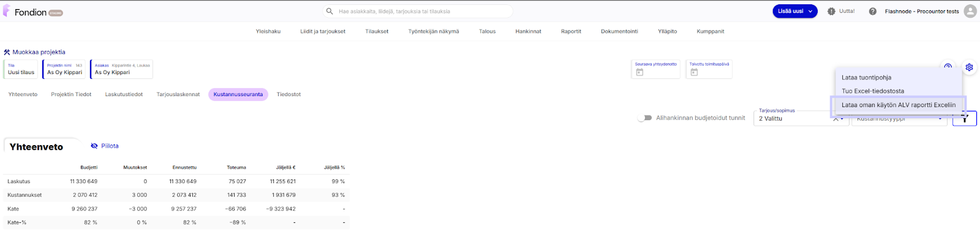The image size is (980, 234).
Task: Click the crossed-eye Piilota icon
Action: [94, 146]
